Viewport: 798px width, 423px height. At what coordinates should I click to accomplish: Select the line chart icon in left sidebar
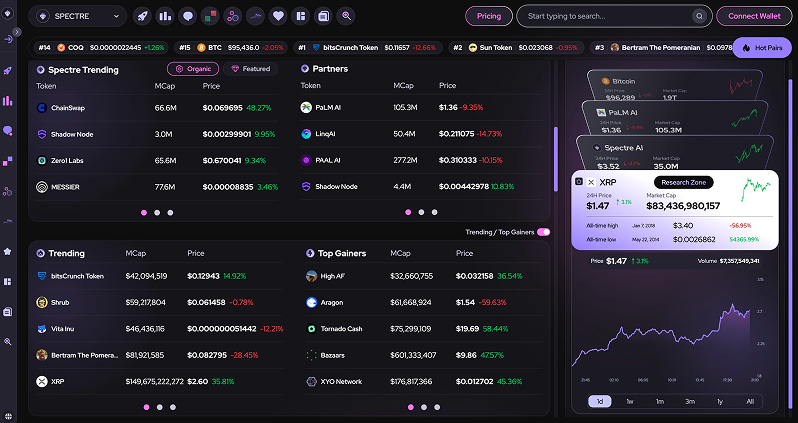[8, 221]
